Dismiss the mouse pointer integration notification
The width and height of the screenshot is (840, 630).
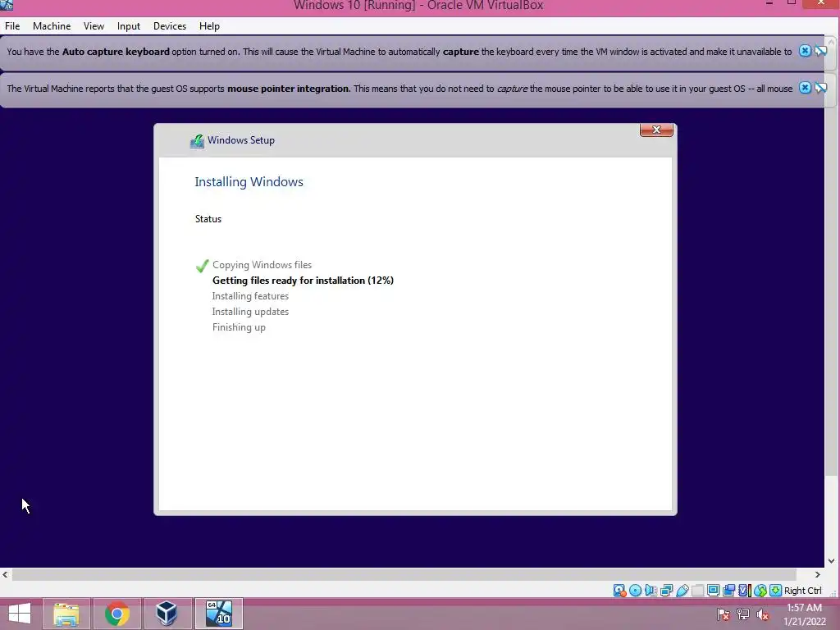(x=805, y=88)
